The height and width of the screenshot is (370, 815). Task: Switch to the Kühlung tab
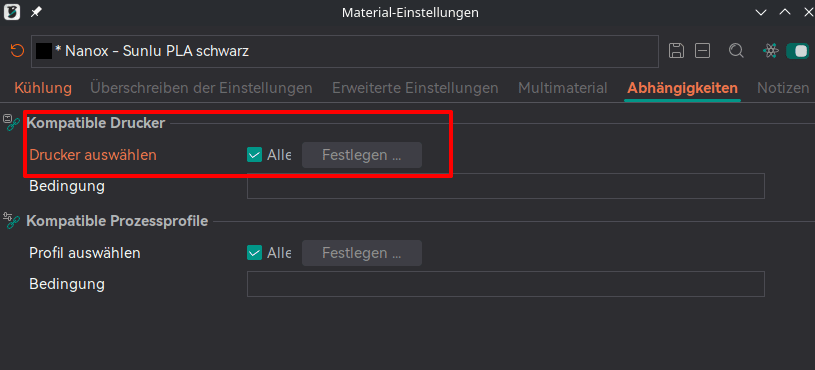(x=43, y=88)
